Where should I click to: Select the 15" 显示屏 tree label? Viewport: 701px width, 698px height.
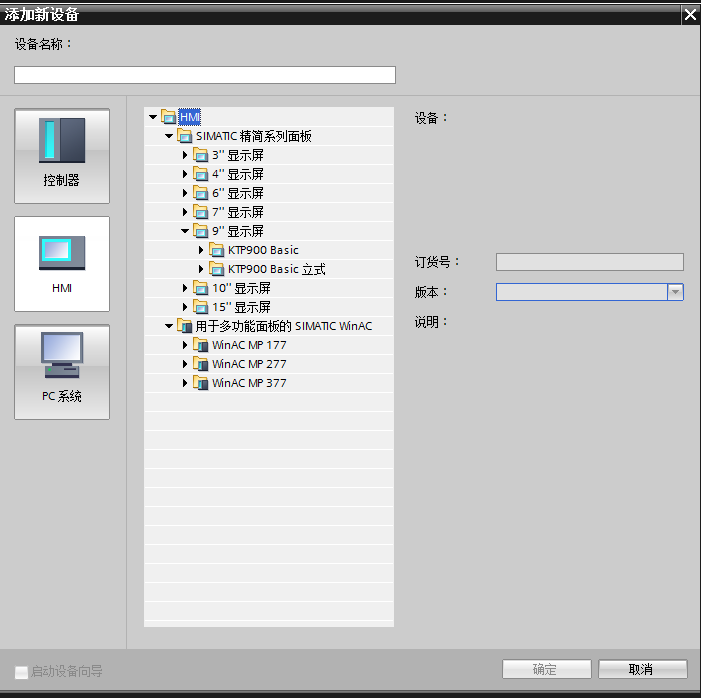(241, 307)
